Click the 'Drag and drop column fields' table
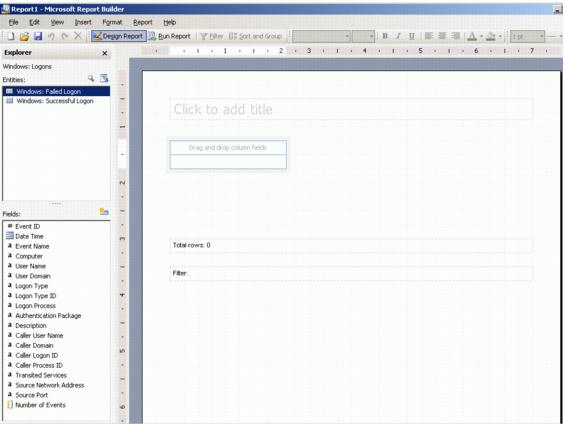This screenshot has height=424, width=565. (x=228, y=155)
